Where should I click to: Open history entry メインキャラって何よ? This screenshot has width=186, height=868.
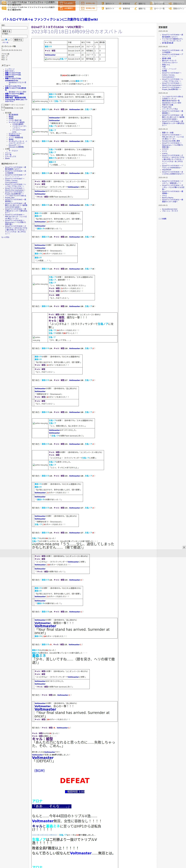(170, 109)
